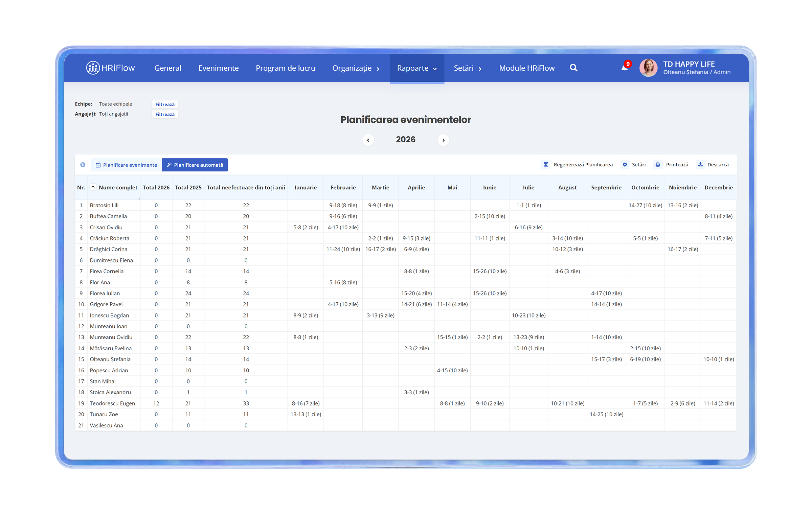Switch to Planificare automată tab
This screenshot has height=514, width=812.
tap(195, 165)
